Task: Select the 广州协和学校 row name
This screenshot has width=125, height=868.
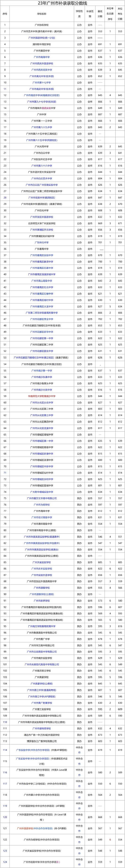Action: 42,25
